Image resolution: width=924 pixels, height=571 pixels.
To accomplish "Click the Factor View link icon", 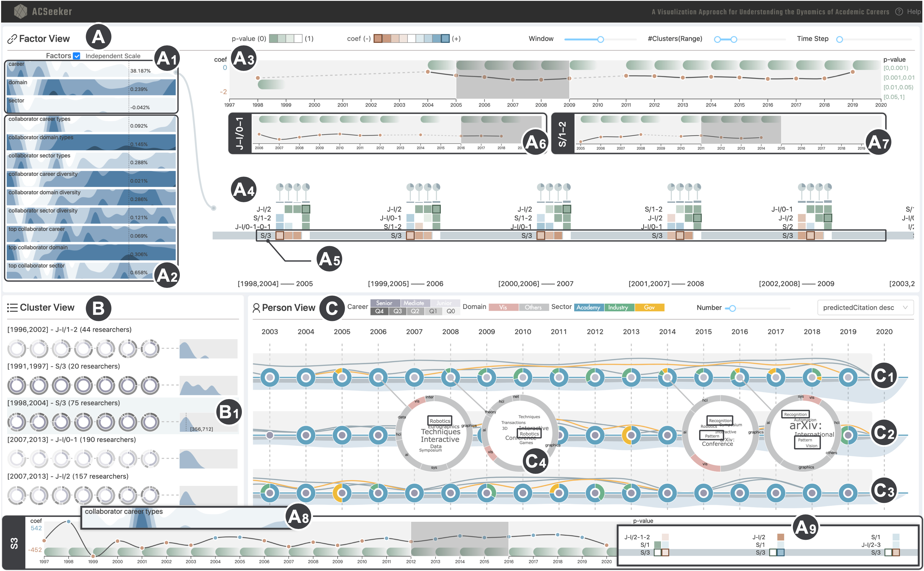I will coord(12,39).
